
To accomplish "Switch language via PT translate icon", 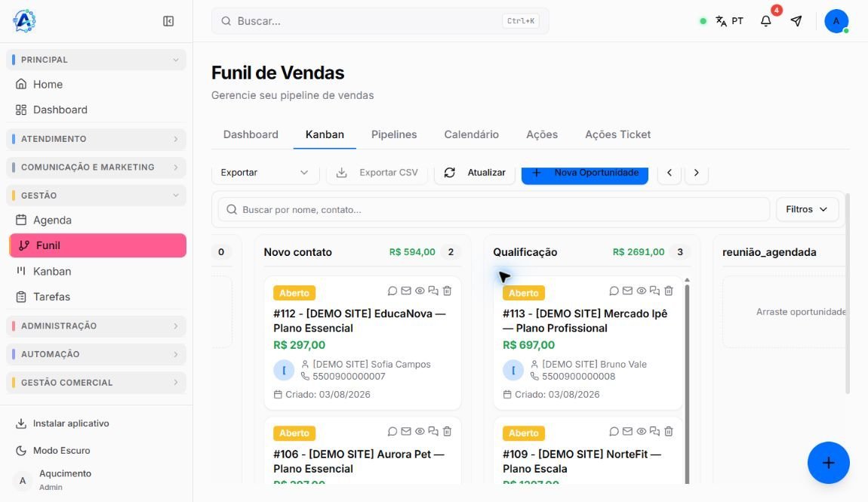I will (729, 21).
